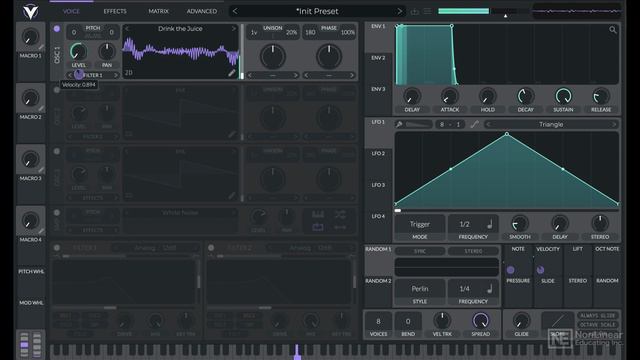
Task: Open the LFO Trigger mode dropdown
Action: tap(420, 224)
